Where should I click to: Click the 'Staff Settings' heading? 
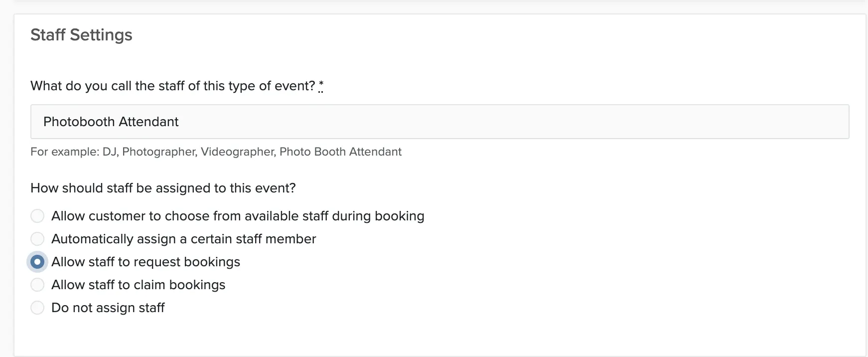click(81, 35)
